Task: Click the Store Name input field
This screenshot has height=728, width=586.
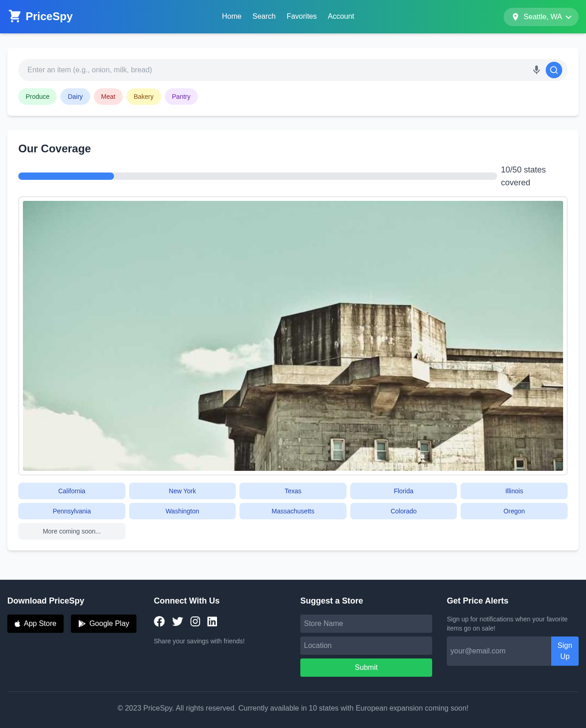Action: tap(366, 624)
